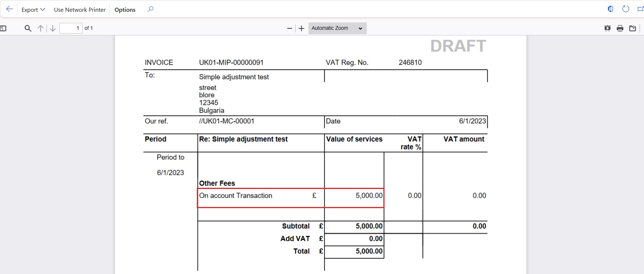Click the page number input field
The width and height of the screenshot is (644, 274).
point(71,28)
